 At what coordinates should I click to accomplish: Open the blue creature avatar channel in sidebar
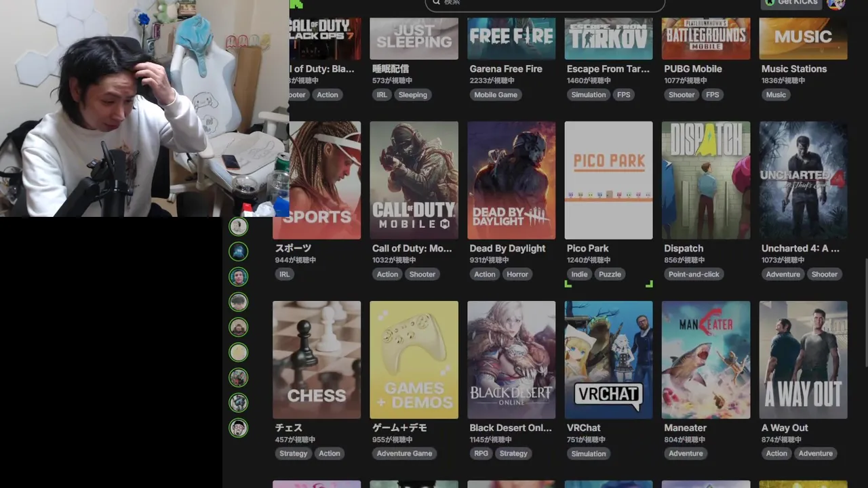(x=238, y=251)
